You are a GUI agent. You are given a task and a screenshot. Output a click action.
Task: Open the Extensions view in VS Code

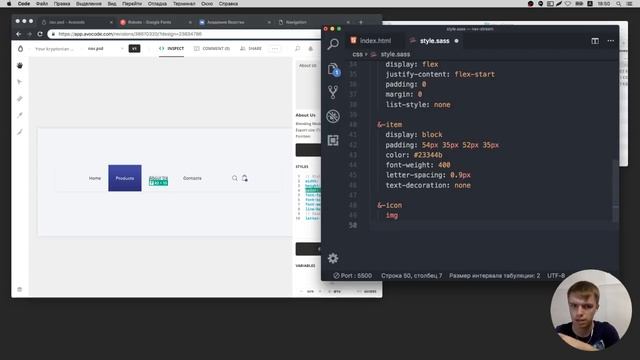tap(333, 140)
